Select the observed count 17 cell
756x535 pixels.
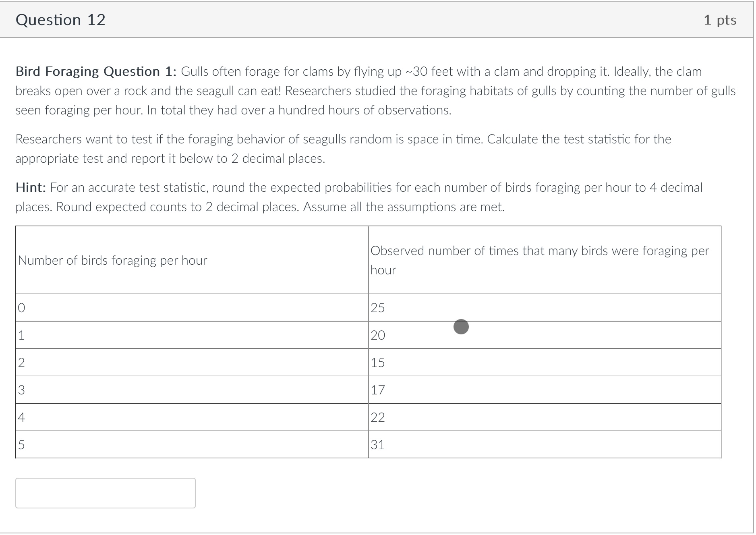click(378, 390)
